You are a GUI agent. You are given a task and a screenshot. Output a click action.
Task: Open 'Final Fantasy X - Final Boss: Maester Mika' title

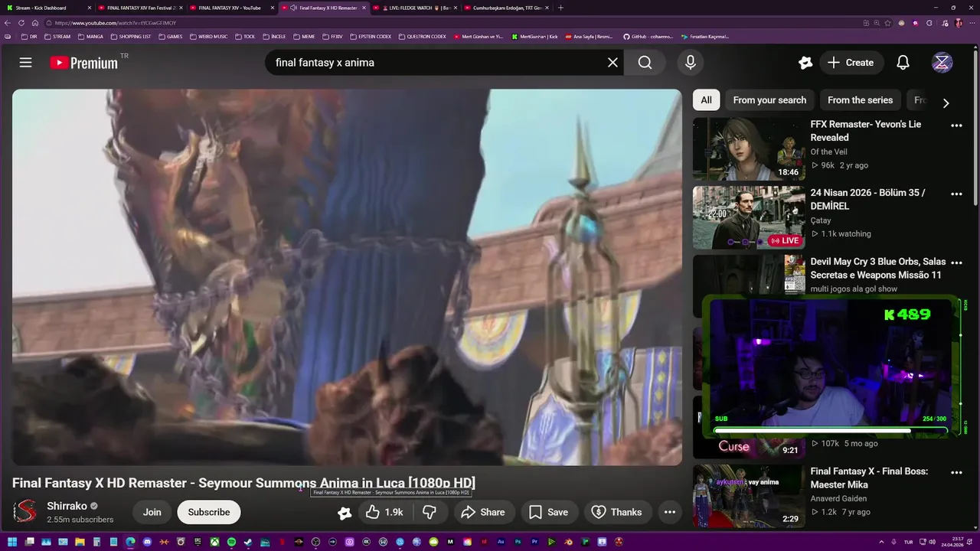point(869,478)
